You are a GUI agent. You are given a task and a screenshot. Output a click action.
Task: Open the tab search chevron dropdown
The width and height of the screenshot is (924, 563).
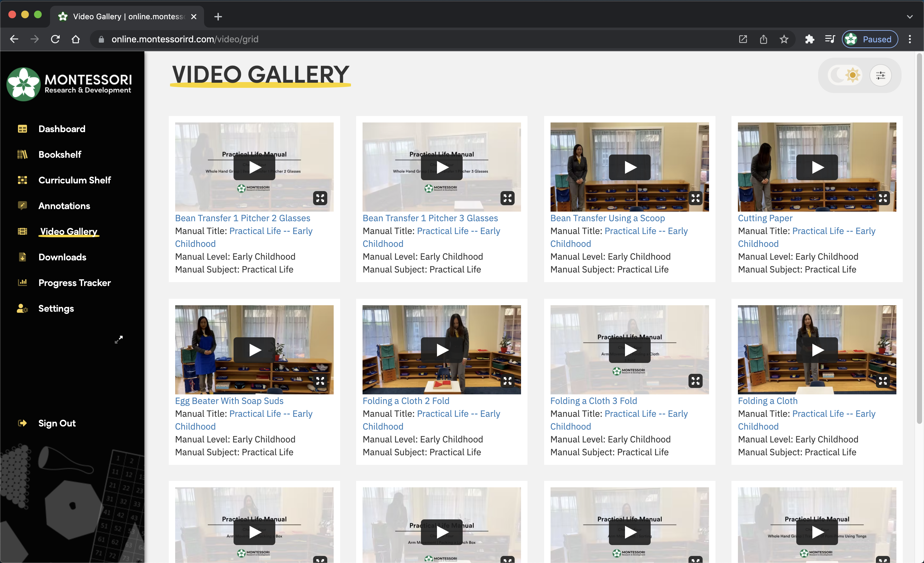pos(909,16)
